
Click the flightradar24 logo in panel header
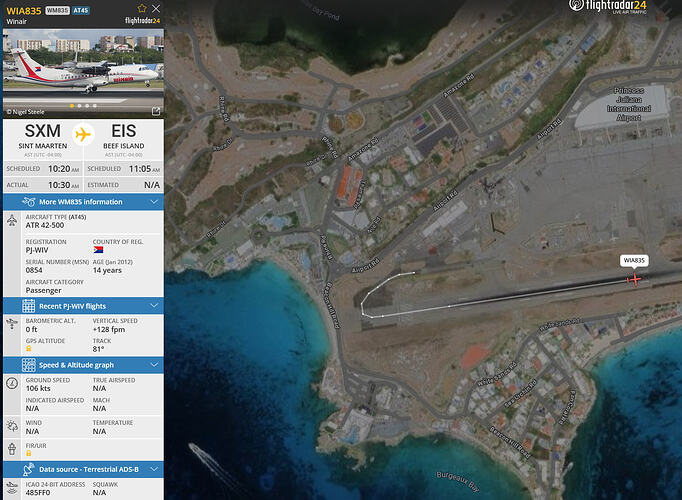142,20
